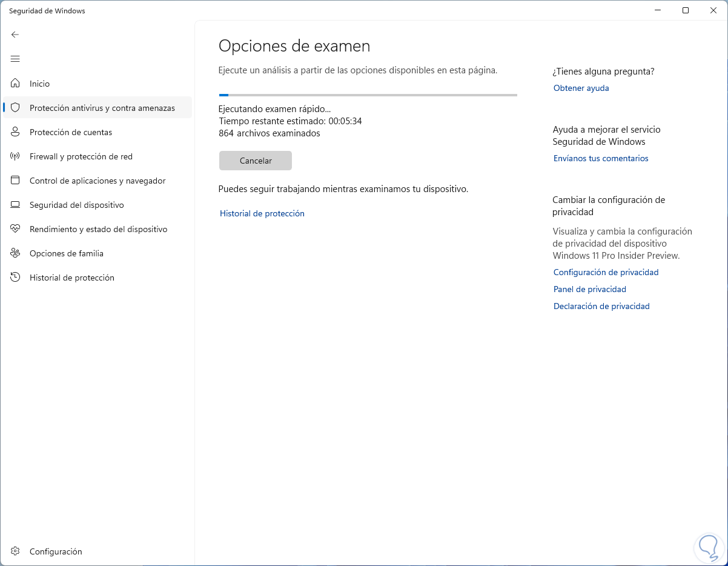Click the heart device performance icon

[16, 229]
